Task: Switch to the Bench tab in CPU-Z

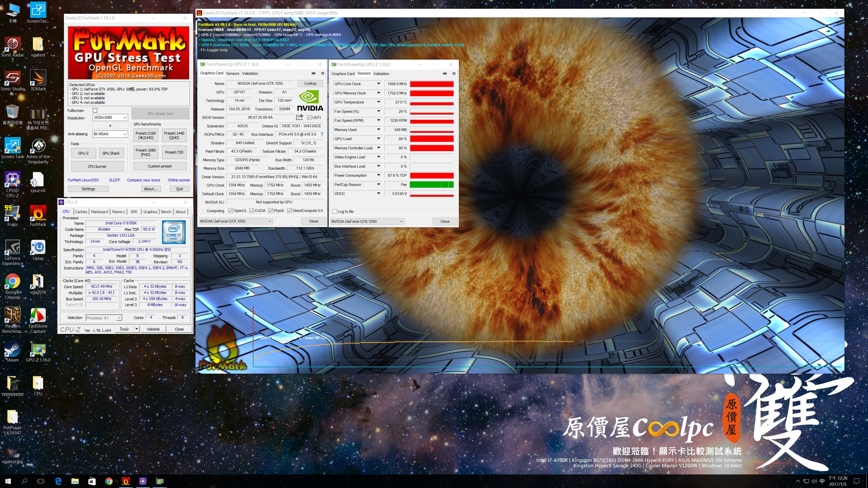Action: click(166, 211)
